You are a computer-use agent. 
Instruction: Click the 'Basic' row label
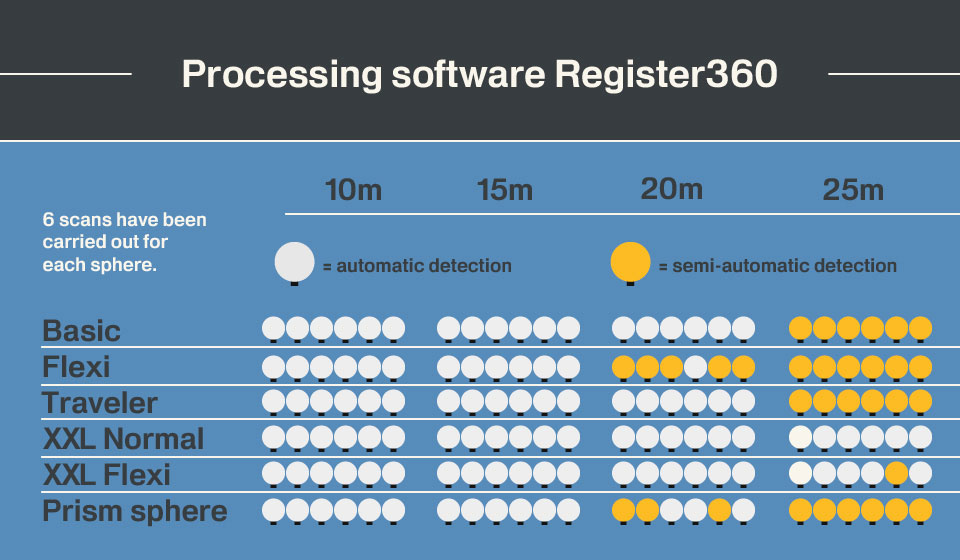pyautogui.click(x=81, y=331)
